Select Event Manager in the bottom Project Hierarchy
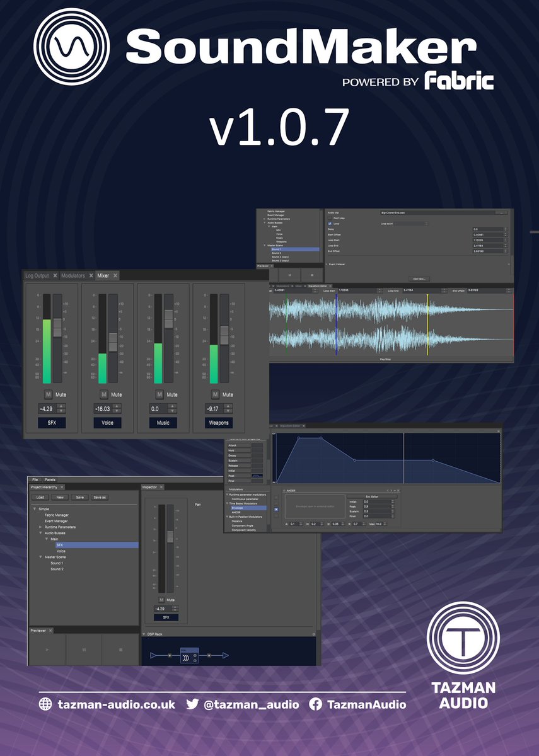The width and height of the screenshot is (539, 756). tap(57, 521)
